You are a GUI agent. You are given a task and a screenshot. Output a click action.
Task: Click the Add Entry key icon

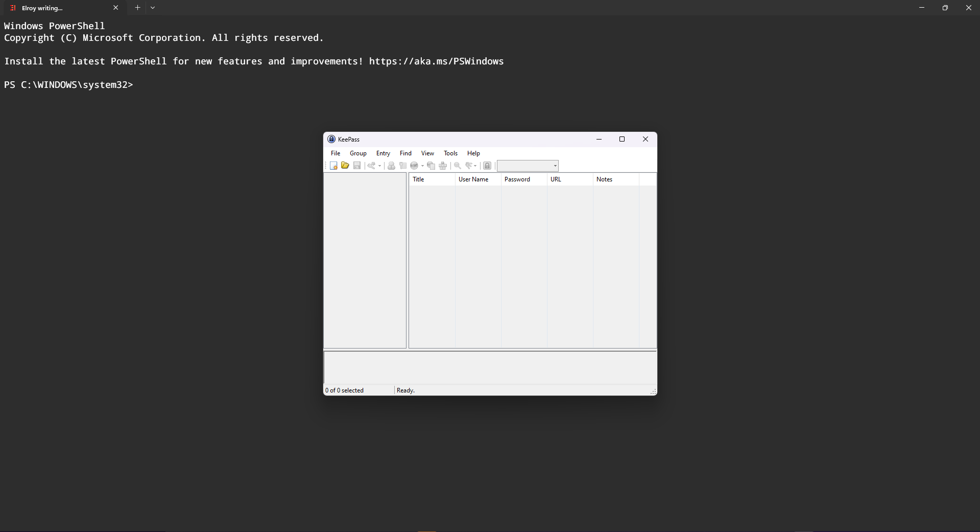[x=371, y=166]
